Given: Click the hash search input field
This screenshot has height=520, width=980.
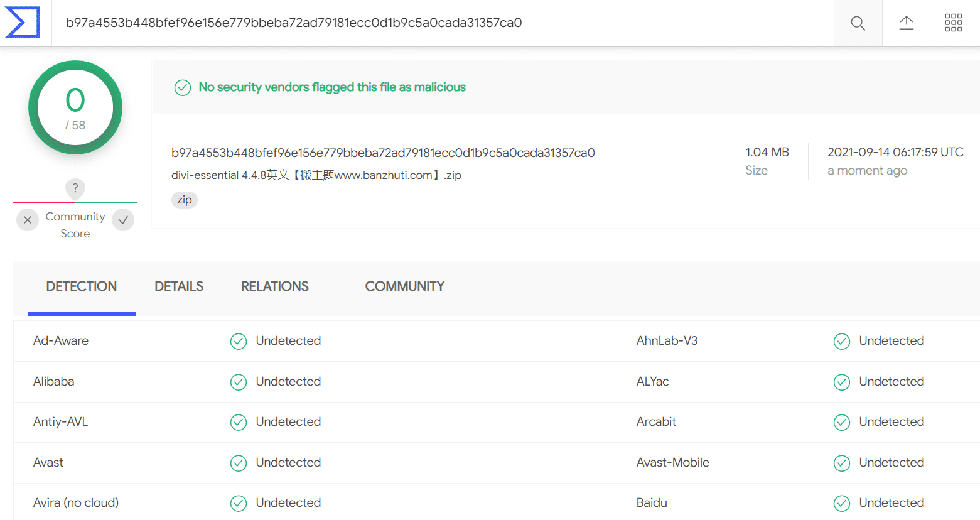Looking at the screenshot, I should (443, 23).
